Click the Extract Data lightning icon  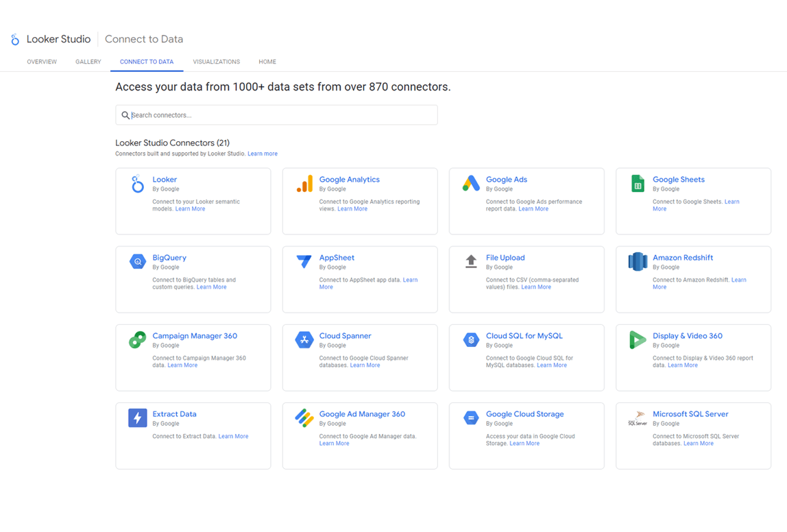coord(137,418)
